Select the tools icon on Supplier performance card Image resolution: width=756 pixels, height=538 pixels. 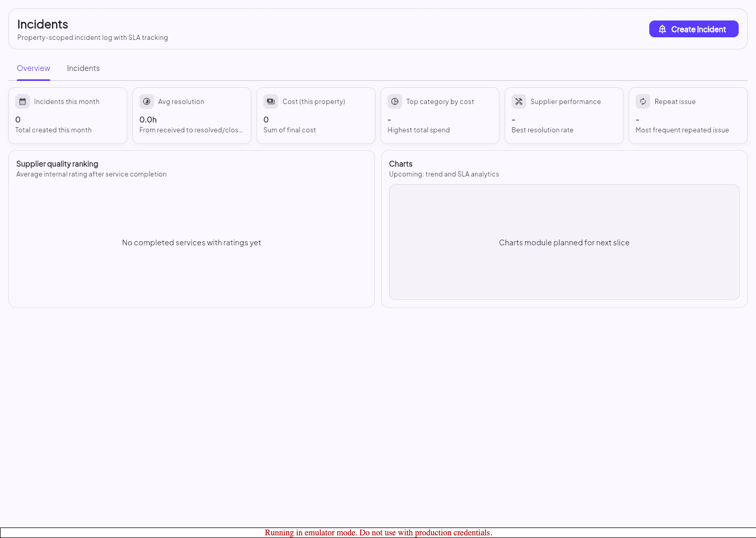[x=519, y=101]
